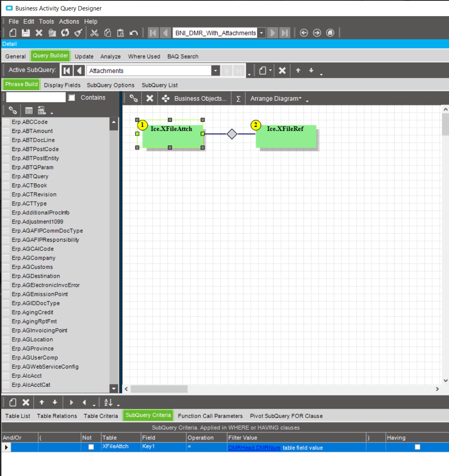The image size is (449, 476).
Task: Click the DMRHead.DMRNum filter value link
Action: point(254,448)
